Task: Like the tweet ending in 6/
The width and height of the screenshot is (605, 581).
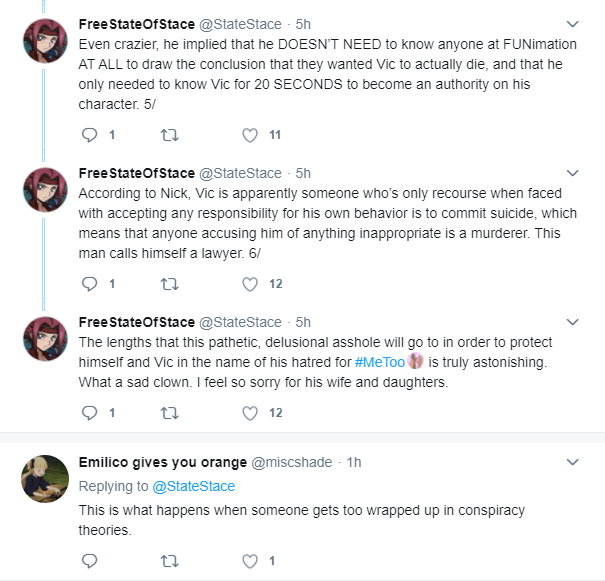Action: [x=250, y=284]
